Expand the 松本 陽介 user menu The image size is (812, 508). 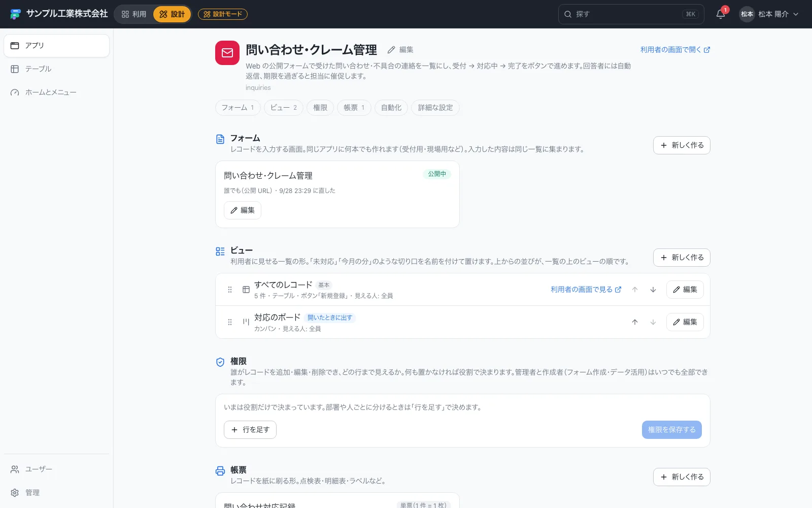click(769, 14)
